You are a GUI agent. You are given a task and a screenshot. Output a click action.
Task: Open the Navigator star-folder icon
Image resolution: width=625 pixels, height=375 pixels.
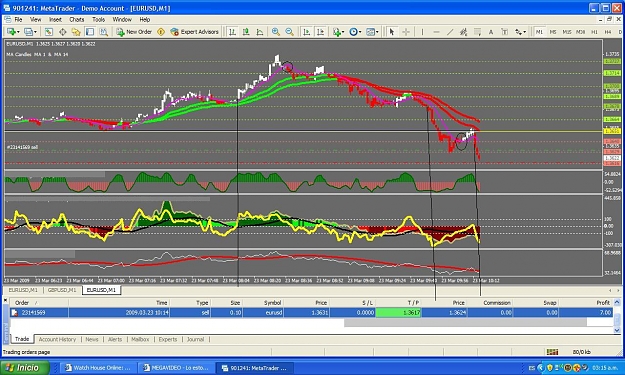tap(76, 32)
